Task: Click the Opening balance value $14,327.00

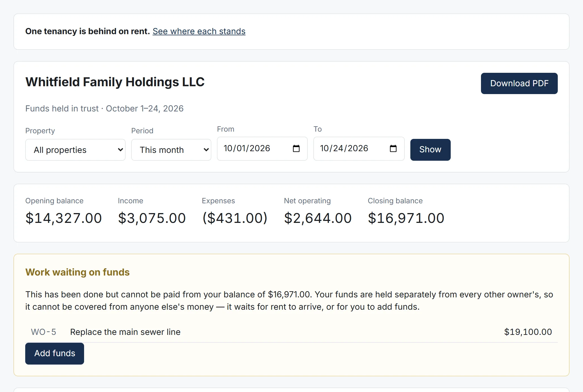Action: pos(64,218)
